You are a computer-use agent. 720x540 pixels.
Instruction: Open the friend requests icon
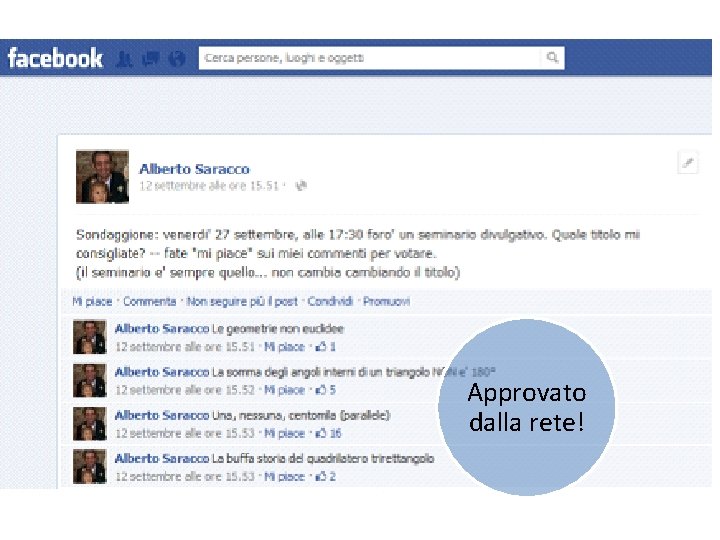[x=124, y=59]
